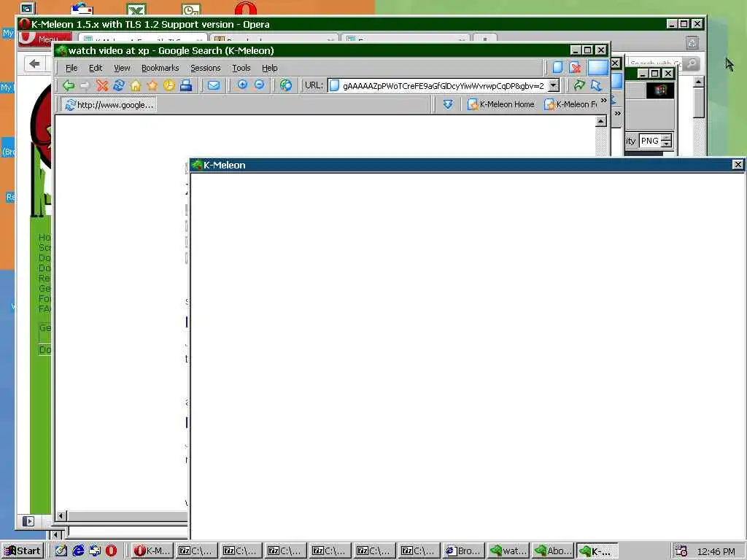
Task: Open K-Meleon F... bookmark button
Action: 570,104
